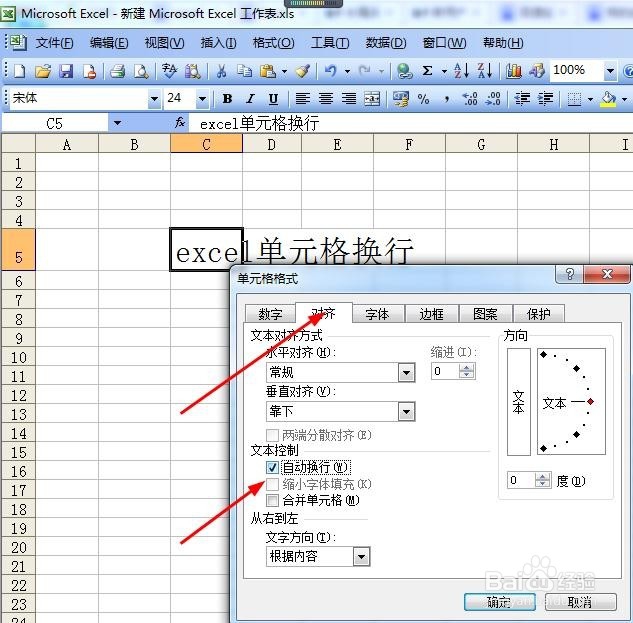Click the vertical 文本 orientation box
633x623 pixels.
pos(519,402)
